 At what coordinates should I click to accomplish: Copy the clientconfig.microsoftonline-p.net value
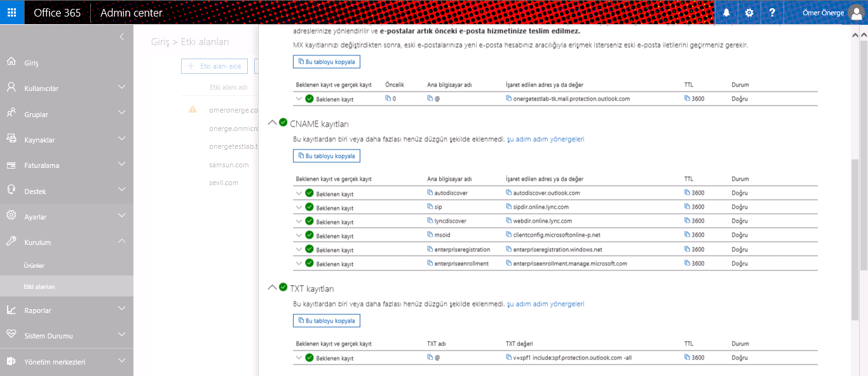(509, 235)
